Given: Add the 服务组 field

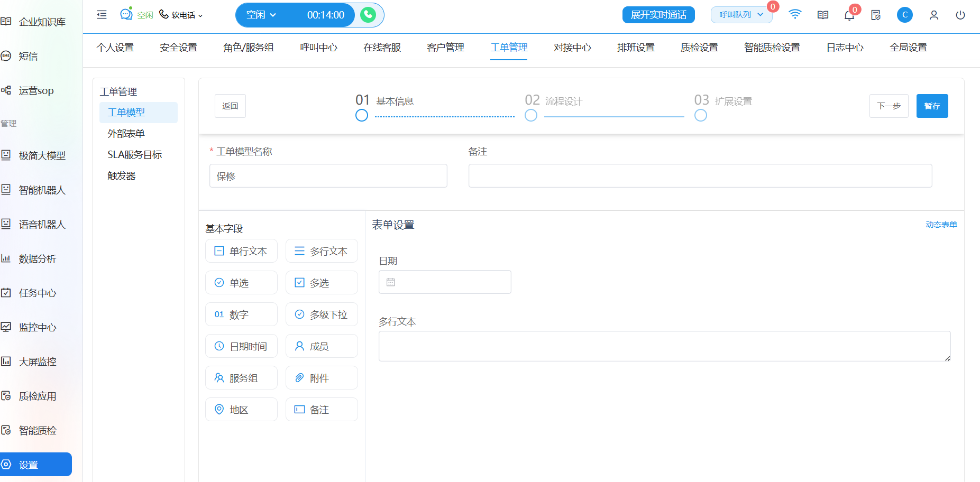Looking at the screenshot, I should click(241, 378).
